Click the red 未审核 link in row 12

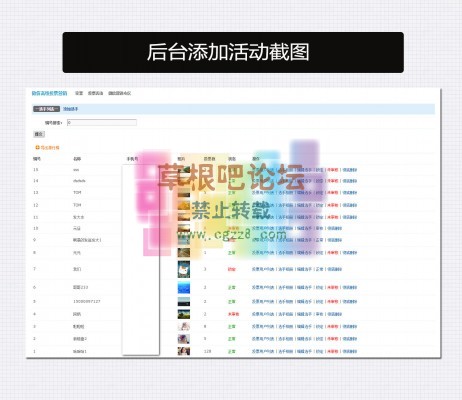[332, 205]
